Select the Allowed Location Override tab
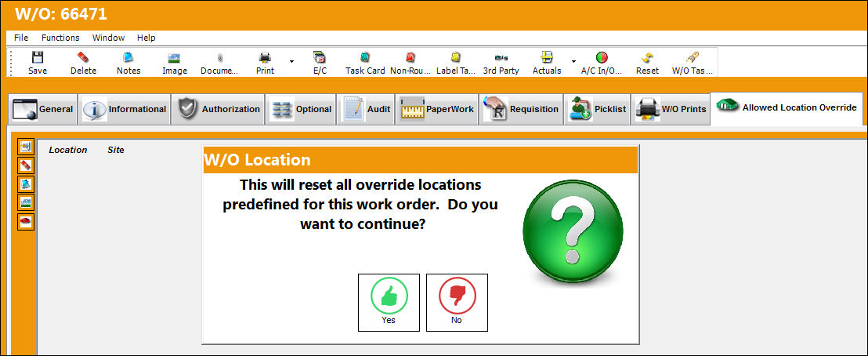This screenshot has height=356, width=868. (x=787, y=108)
